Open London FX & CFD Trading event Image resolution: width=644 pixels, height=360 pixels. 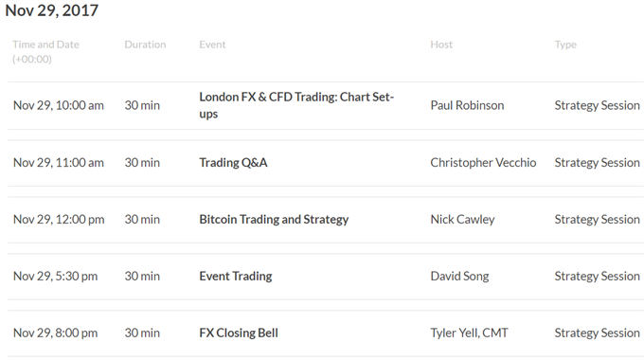click(296, 105)
